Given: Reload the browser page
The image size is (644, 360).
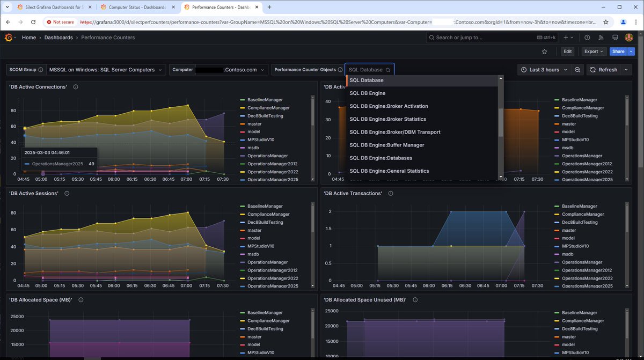Looking at the screenshot, I should pos(33,23).
